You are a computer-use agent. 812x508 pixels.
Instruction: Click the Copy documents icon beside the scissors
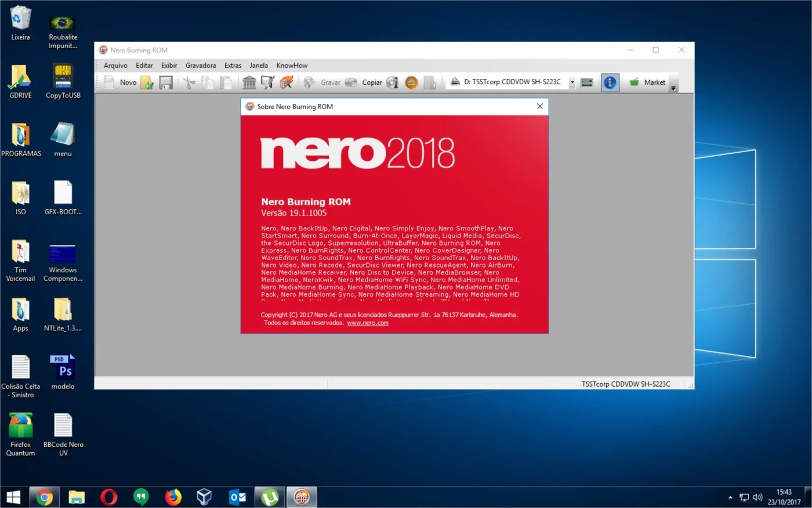[x=208, y=82]
